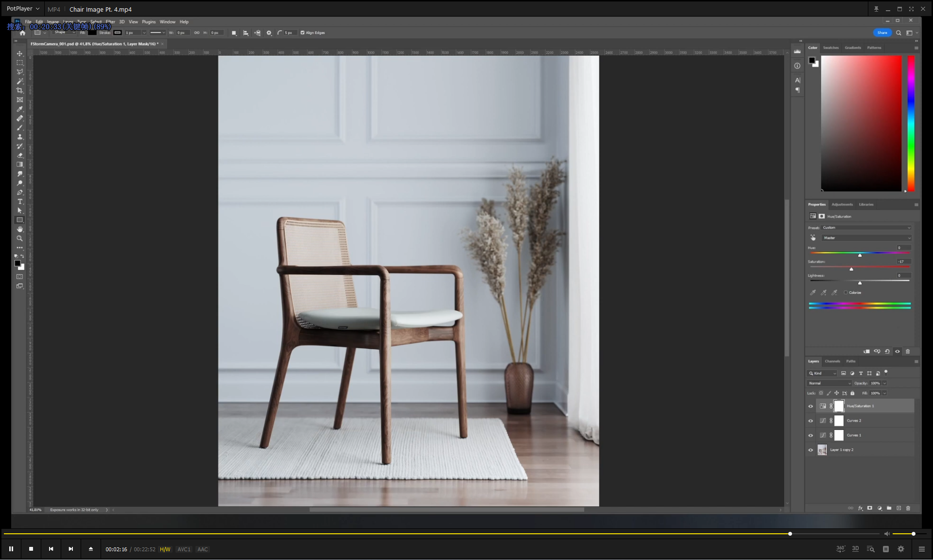Screen dimensions: 933x560
Task: Open the Window menu
Action: point(168,22)
